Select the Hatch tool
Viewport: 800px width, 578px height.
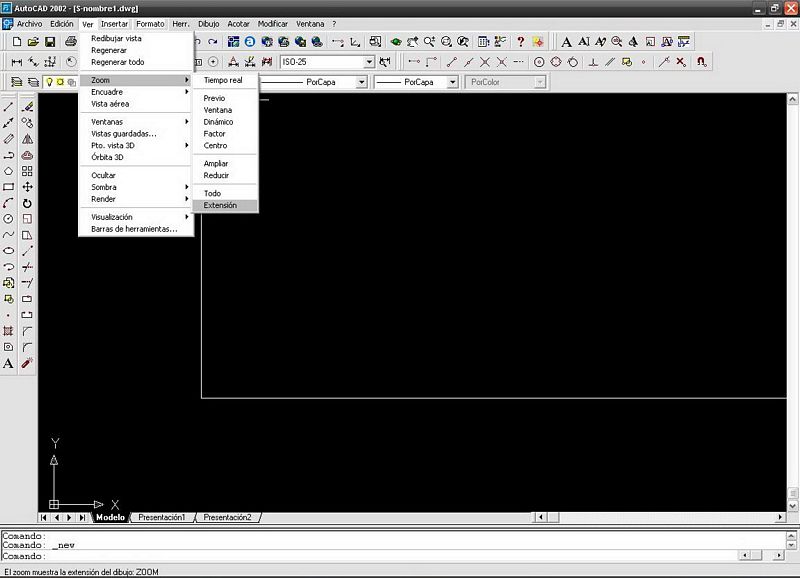[x=8, y=331]
